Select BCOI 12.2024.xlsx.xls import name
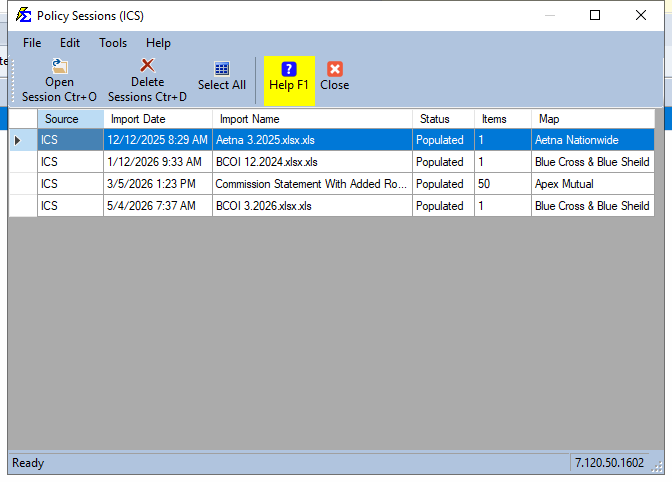 312,162
